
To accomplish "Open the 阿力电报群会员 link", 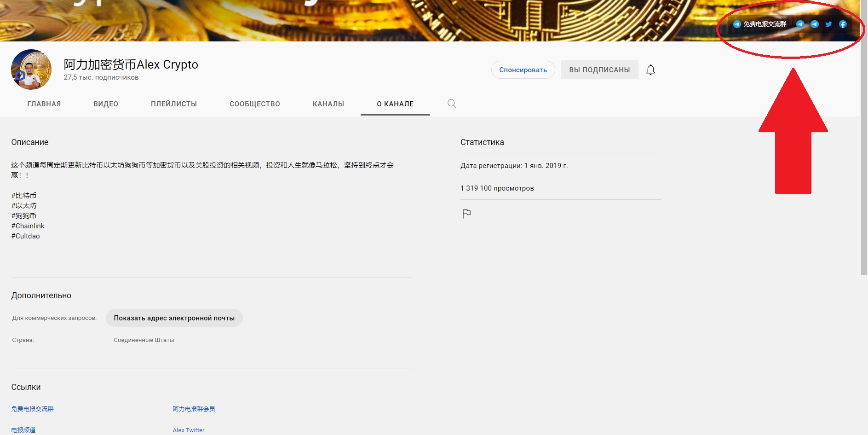I will tap(194, 409).
